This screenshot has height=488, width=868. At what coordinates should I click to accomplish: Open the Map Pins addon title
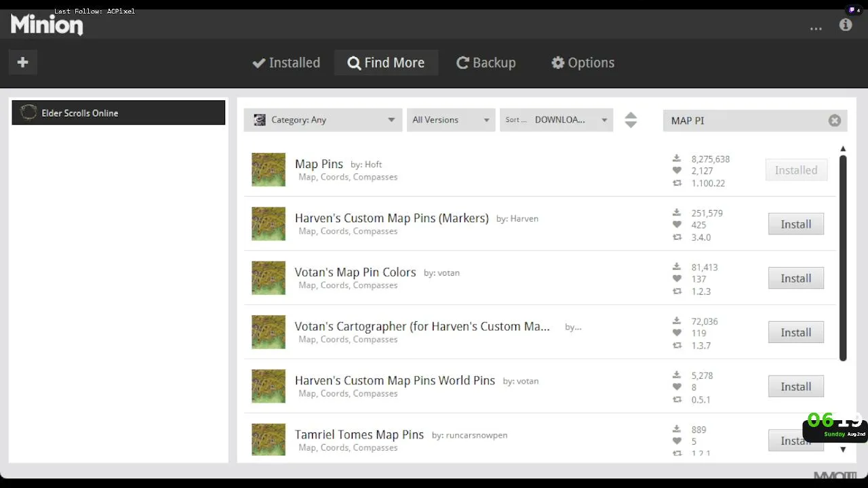tap(319, 164)
